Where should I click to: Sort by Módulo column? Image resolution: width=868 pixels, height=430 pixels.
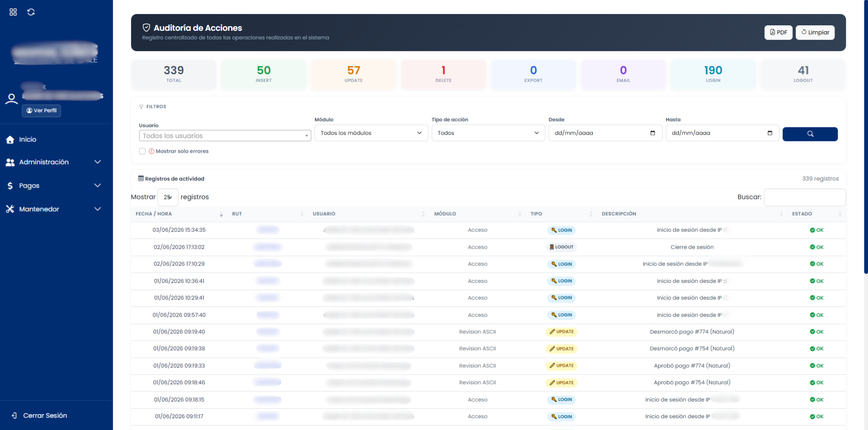point(478,214)
